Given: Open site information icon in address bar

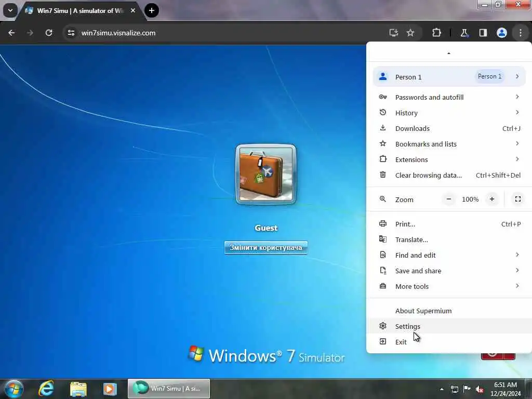Looking at the screenshot, I should 71,33.
